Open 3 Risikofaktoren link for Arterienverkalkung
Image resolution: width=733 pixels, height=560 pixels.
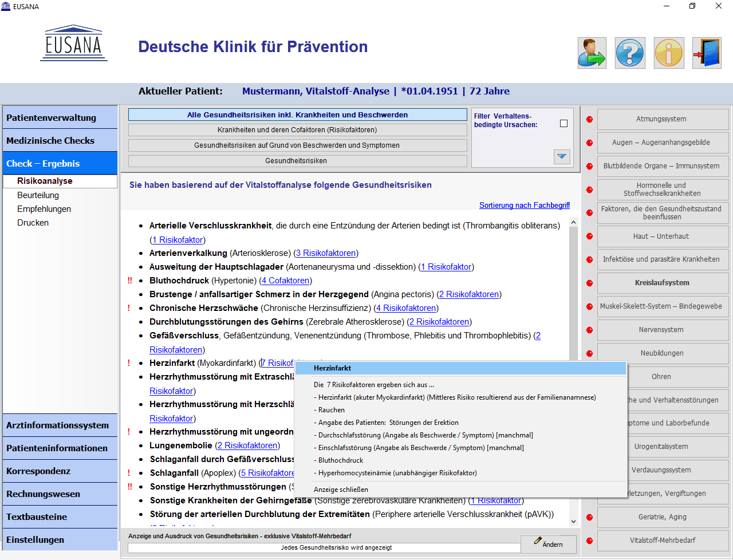pos(326,253)
